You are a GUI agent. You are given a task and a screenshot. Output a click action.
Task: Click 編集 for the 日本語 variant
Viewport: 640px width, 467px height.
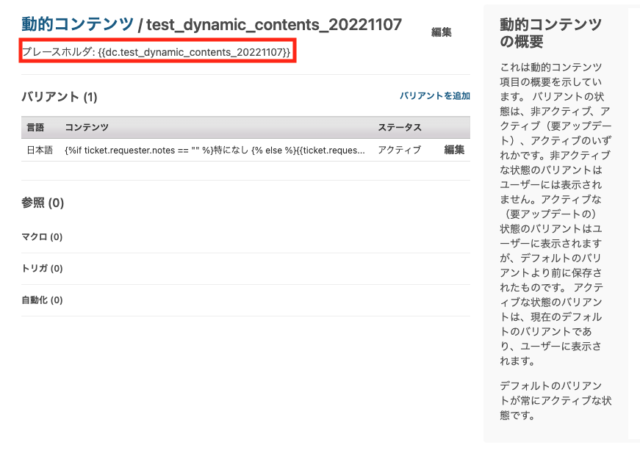[454, 150]
